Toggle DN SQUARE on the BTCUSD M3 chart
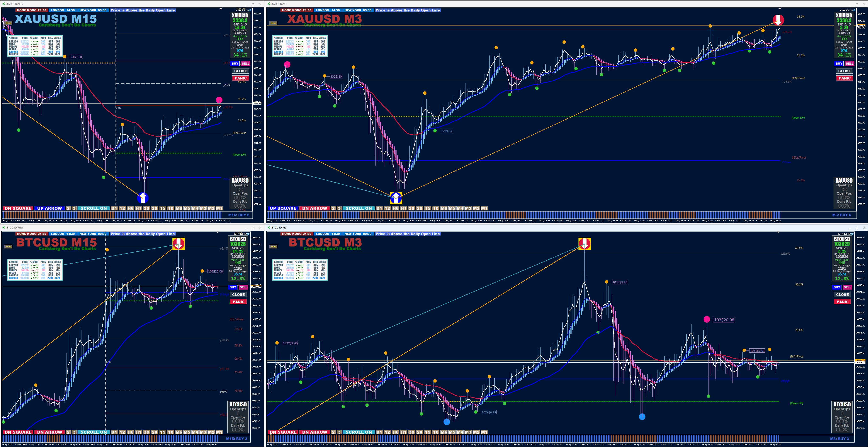Screen dimensions: 868x447 (283, 432)
